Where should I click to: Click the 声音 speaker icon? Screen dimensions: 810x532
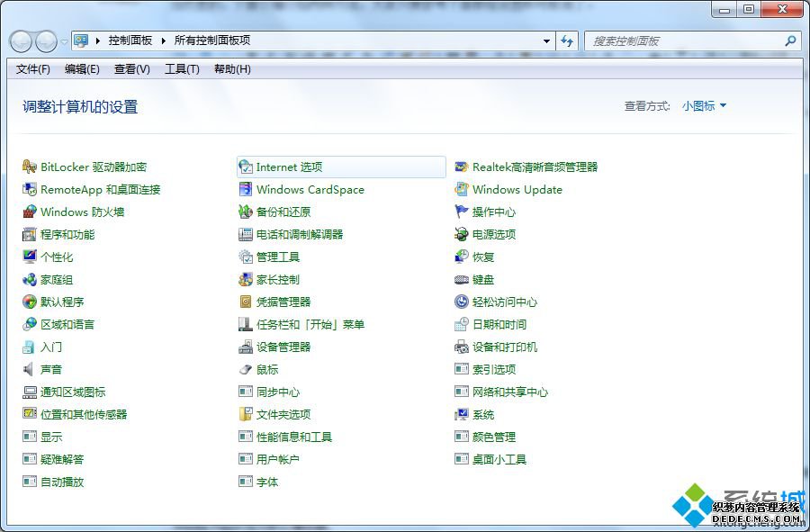pyautogui.click(x=30, y=369)
